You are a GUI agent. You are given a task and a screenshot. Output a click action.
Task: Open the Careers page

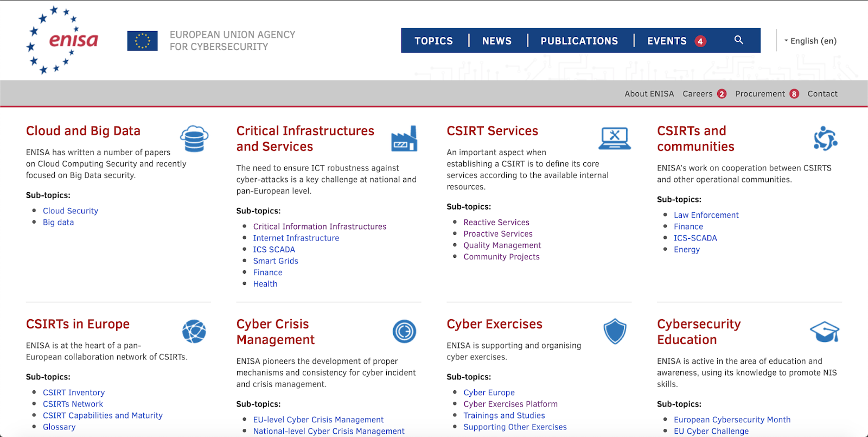[x=698, y=94]
